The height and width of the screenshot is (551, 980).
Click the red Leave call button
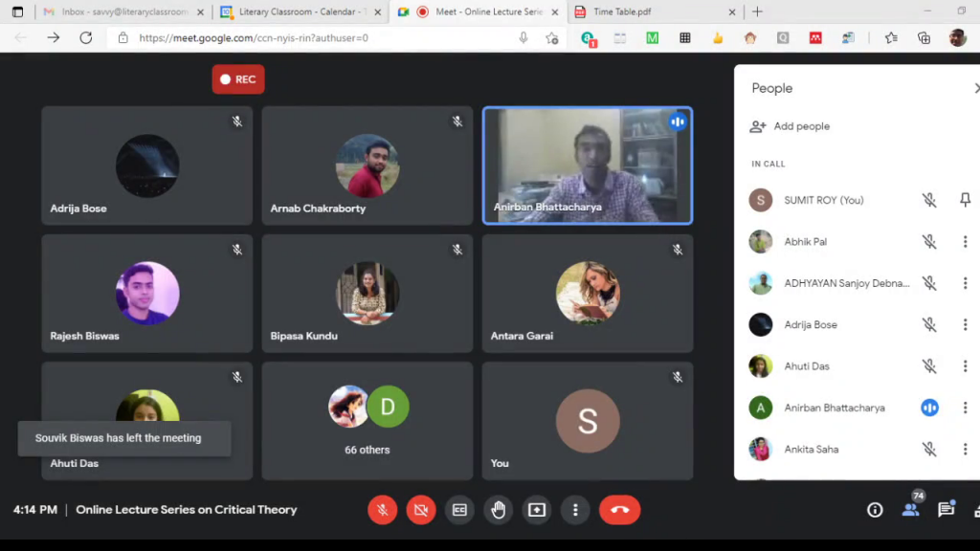[619, 510]
